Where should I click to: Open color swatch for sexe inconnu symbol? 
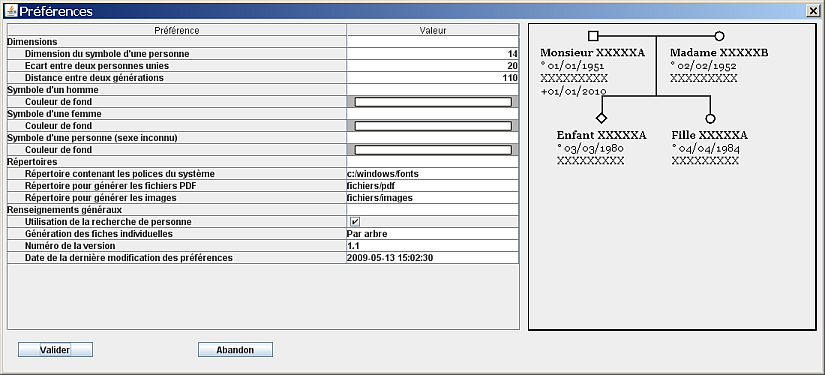click(x=433, y=150)
